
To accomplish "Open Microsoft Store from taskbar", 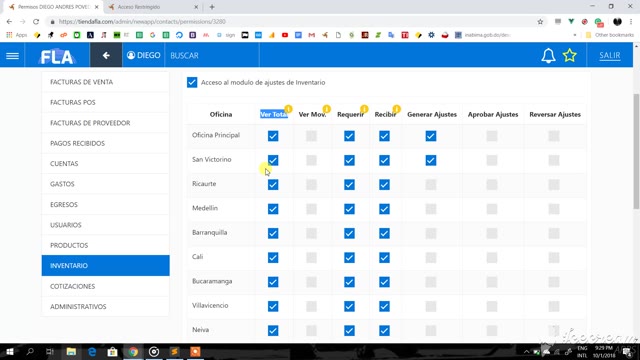I will [112, 351].
